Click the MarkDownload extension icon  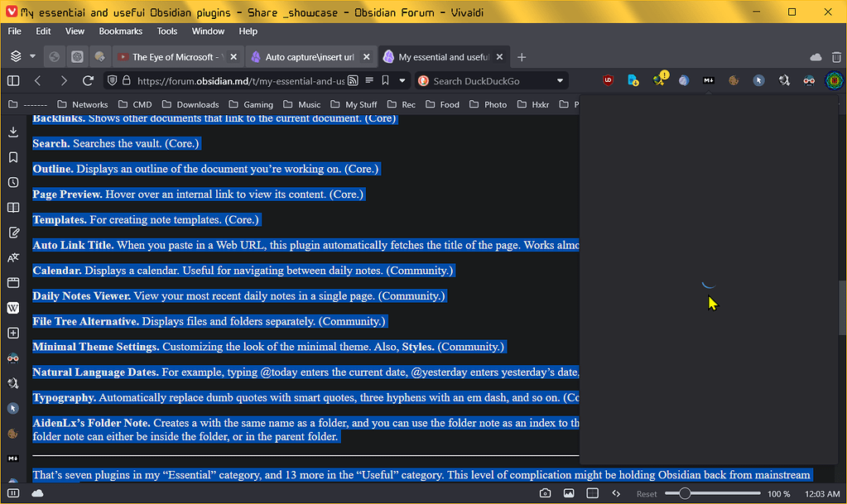coord(708,80)
